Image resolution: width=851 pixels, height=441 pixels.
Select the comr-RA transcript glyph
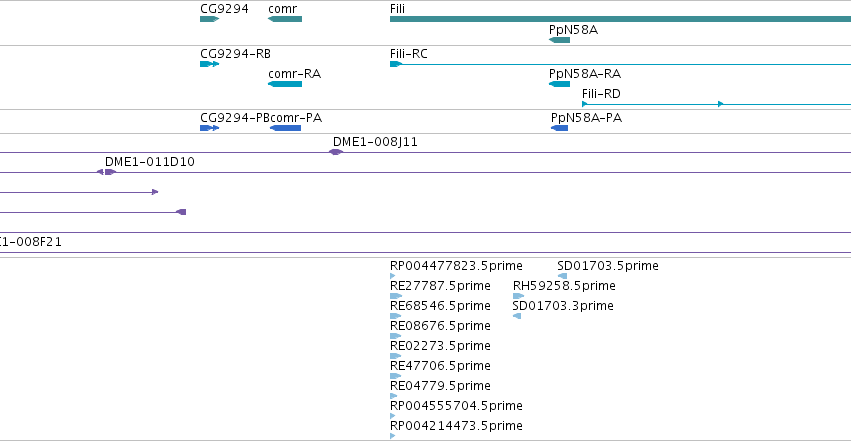(x=285, y=84)
